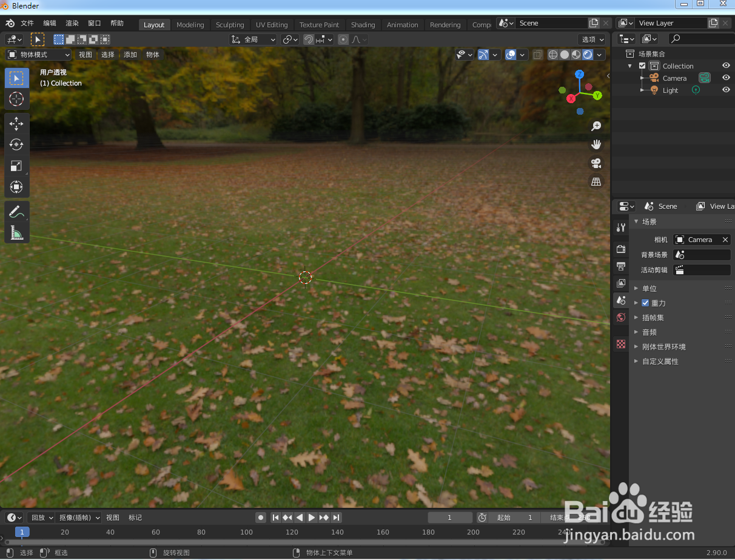Select the Rotate tool
The height and width of the screenshot is (560, 735).
point(16,144)
